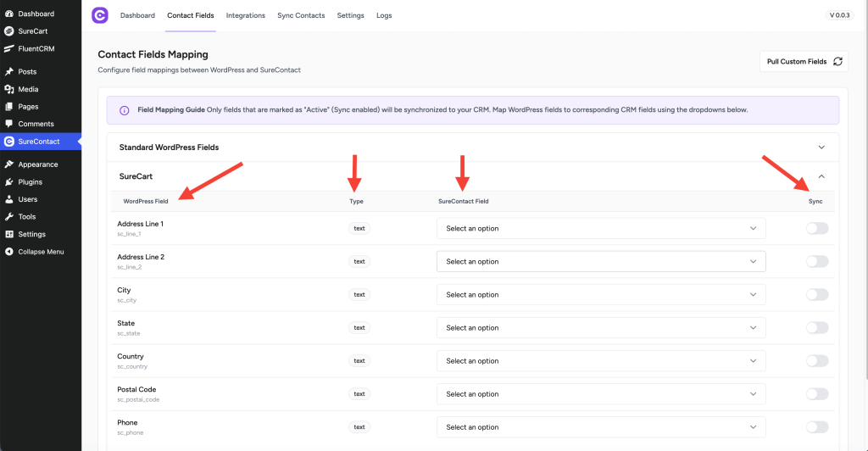This screenshot has height=451, width=868.
Task: Click the State field name
Action: tap(125, 323)
